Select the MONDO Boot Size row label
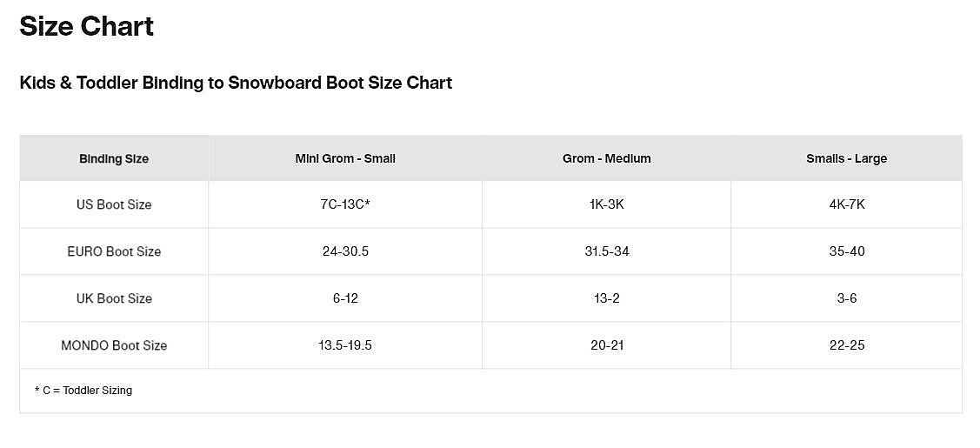Viewport: 980px width, 448px height. point(114,345)
